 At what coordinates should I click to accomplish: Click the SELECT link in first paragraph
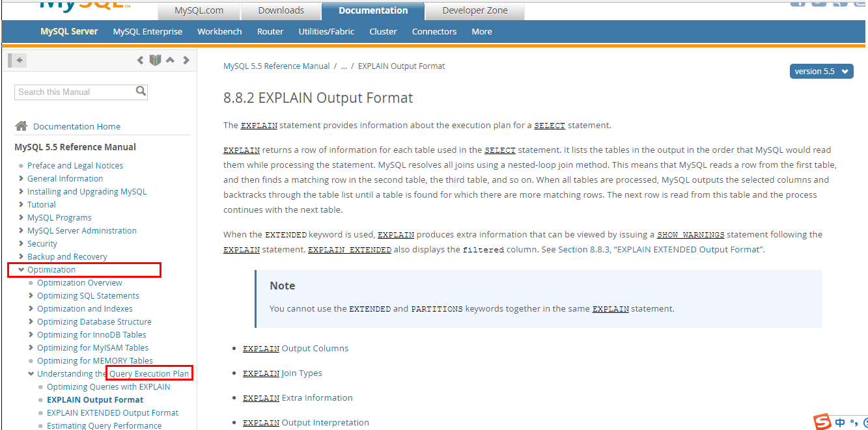tap(550, 125)
